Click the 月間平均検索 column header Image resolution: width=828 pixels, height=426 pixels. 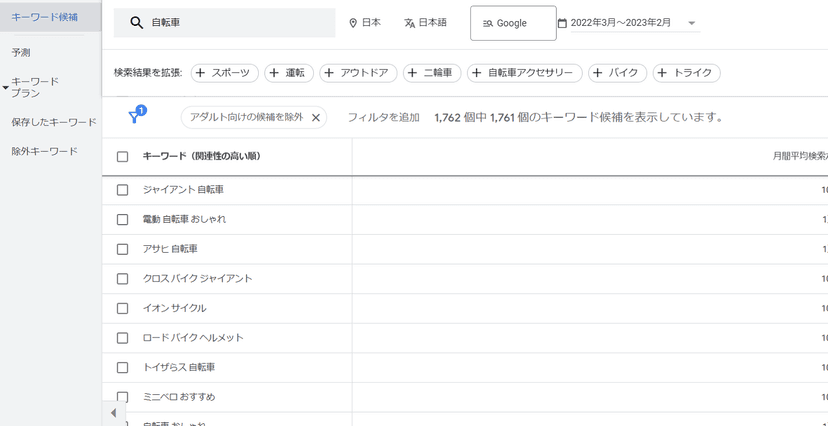pyautogui.click(x=800, y=156)
